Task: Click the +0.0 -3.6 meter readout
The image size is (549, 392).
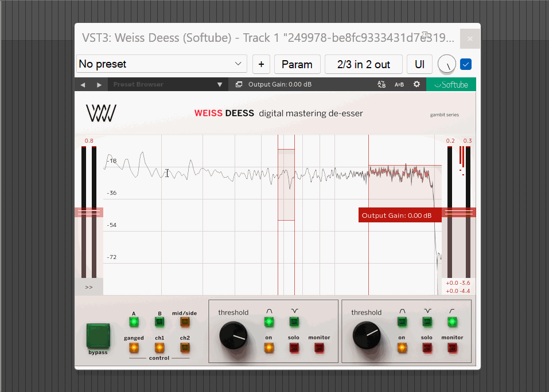Action: click(458, 283)
